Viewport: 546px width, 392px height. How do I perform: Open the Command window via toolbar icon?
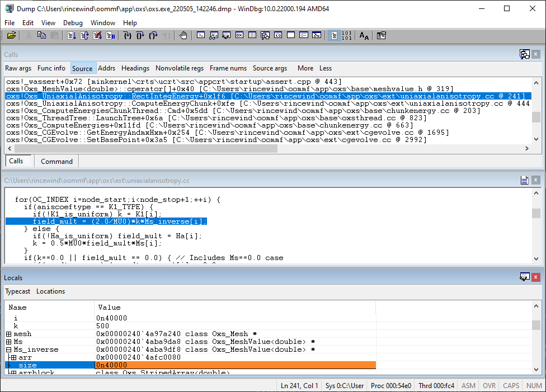pyautogui.click(x=201, y=36)
